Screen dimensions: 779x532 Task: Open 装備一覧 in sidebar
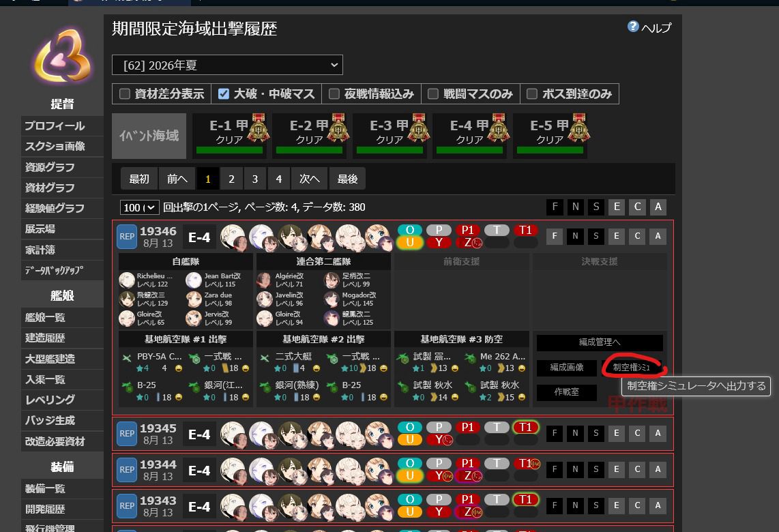click(62, 489)
